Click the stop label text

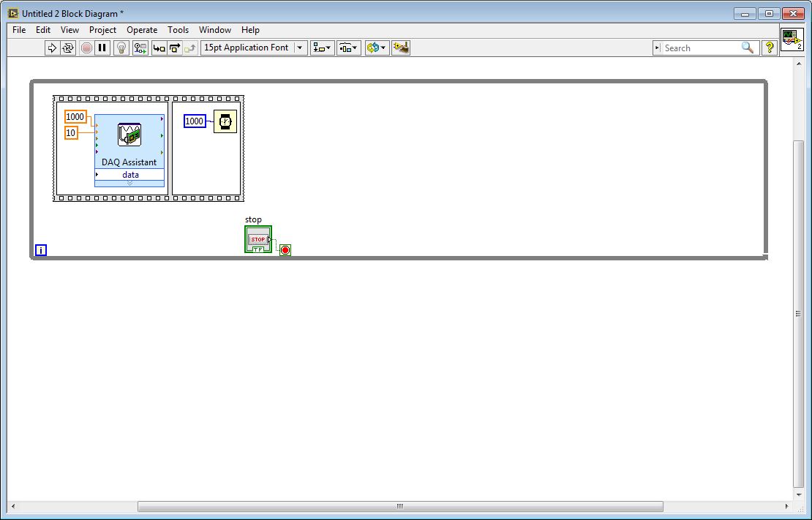pos(253,219)
